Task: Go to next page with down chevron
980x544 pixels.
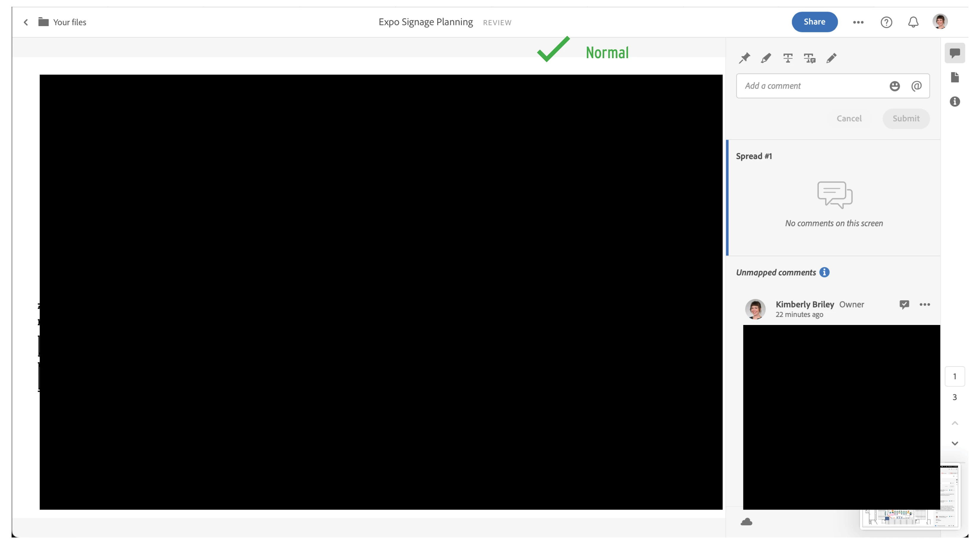Action: [x=954, y=443]
